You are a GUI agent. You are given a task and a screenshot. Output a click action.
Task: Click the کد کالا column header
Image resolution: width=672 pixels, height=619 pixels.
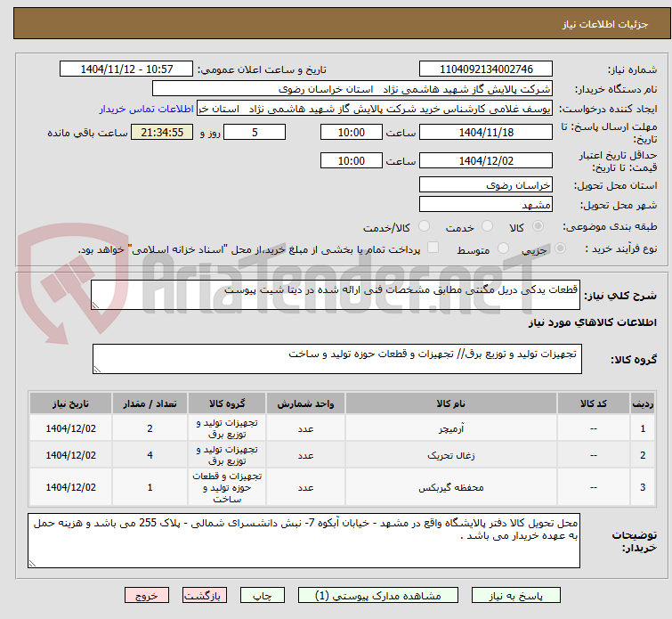593,403
